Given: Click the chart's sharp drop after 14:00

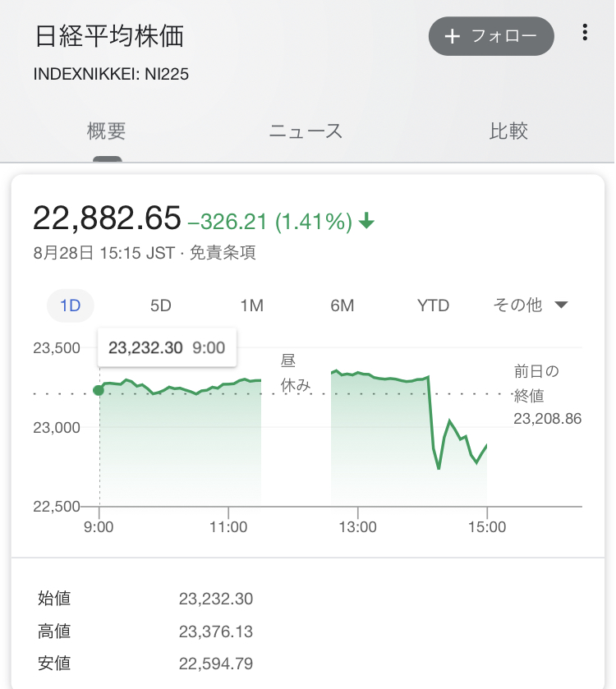Looking at the screenshot, I should click(x=432, y=419).
